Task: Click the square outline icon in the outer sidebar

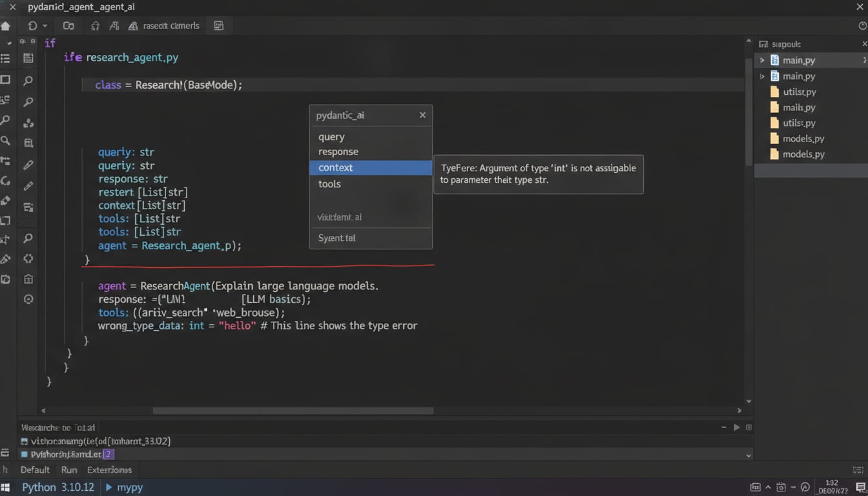Action: tap(5, 79)
